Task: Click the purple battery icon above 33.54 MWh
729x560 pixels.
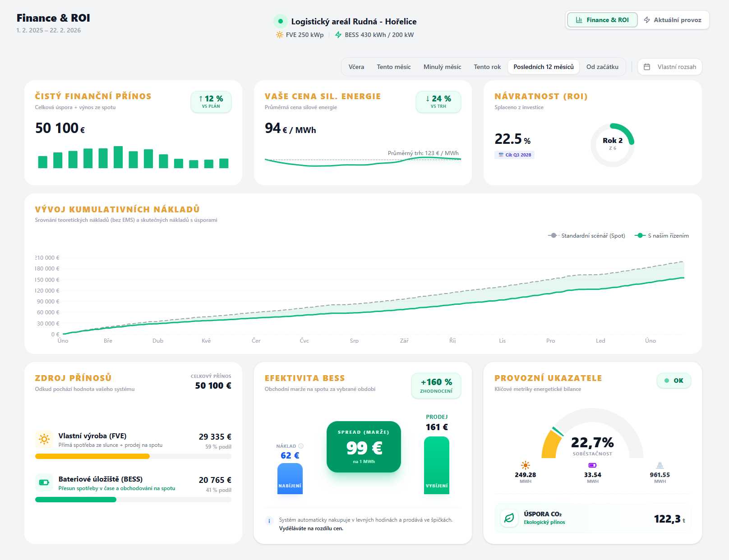Action: [x=592, y=465]
